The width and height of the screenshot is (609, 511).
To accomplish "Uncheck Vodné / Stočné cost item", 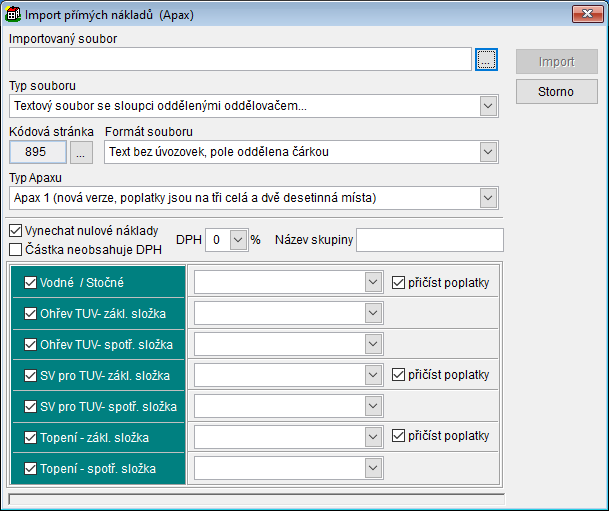I will pos(30,283).
